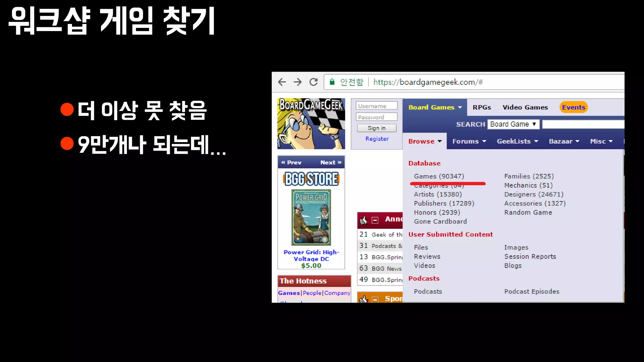Viewport: 644px width, 362px height.
Task: Click the BoardGameGeek logo image
Action: pos(311,124)
